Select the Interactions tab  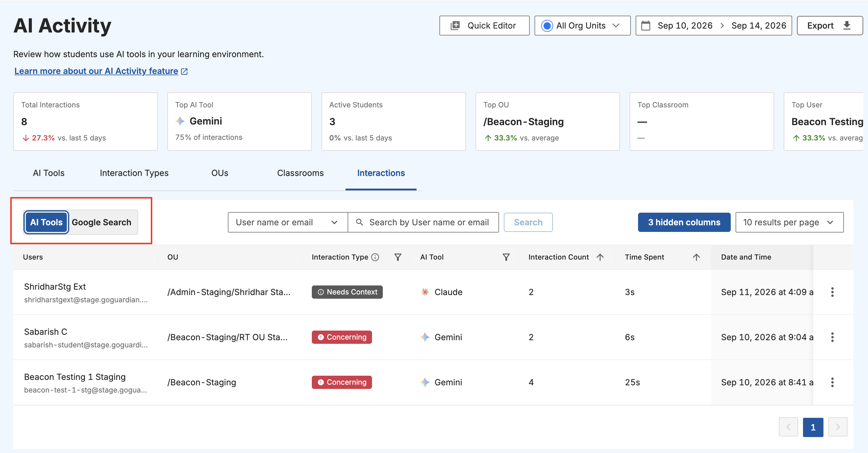click(381, 173)
